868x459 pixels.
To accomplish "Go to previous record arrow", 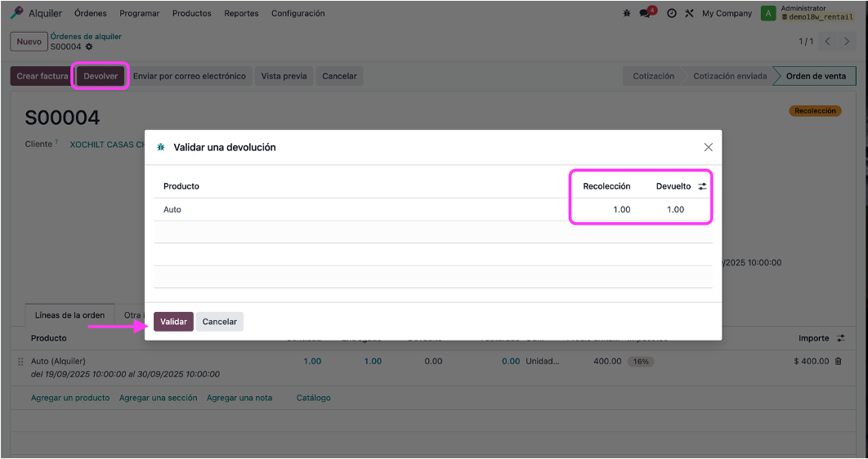I will (x=828, y=42).
